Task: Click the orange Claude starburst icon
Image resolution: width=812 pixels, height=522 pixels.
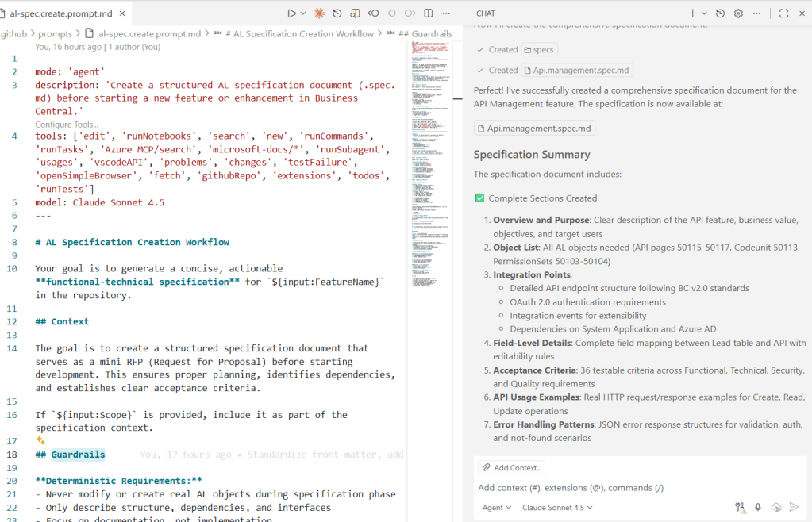Action: pos(320,13)
